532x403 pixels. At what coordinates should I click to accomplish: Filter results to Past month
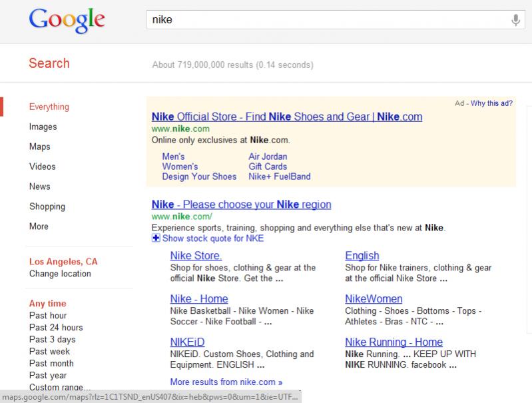[51, 363]
